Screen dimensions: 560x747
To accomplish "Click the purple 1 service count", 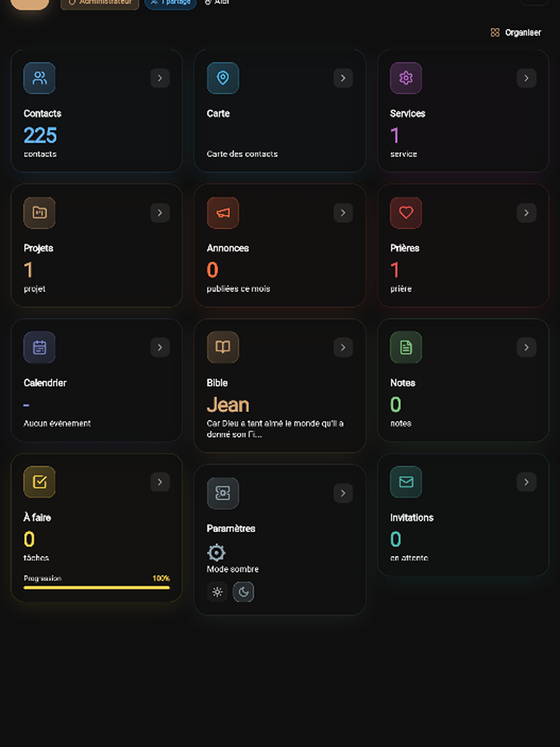I will click(395, 135).
